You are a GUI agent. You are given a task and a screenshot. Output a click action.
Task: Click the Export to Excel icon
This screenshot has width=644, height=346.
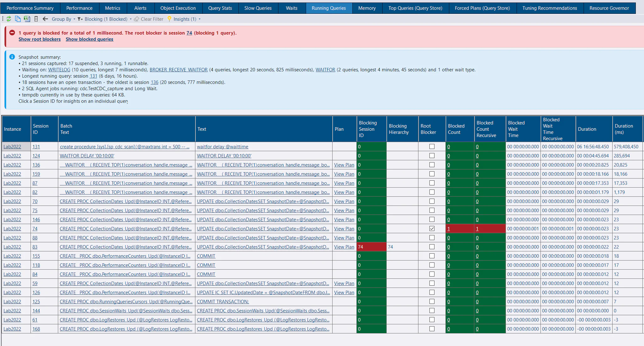coord(27,19)
